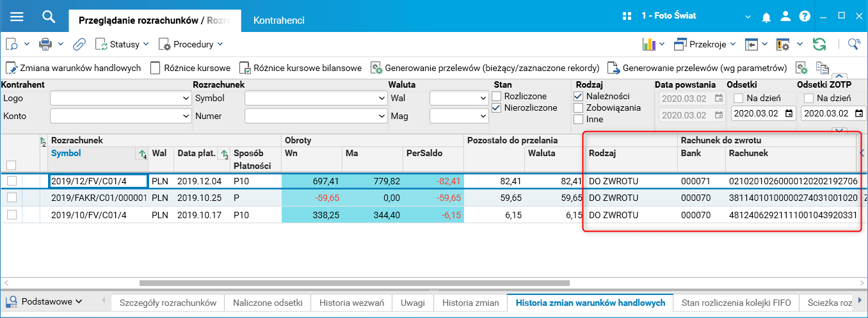Click the gear procedures icon after Generowanie przelewów
Image resolution: width=868 pixels, height=318 pixels.
tap(801, 68)
